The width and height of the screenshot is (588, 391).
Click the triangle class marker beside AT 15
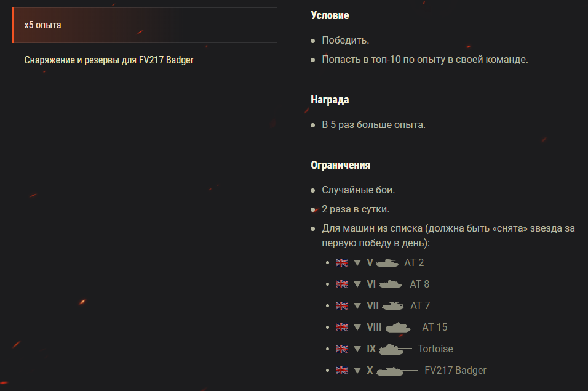pos(357,328)
